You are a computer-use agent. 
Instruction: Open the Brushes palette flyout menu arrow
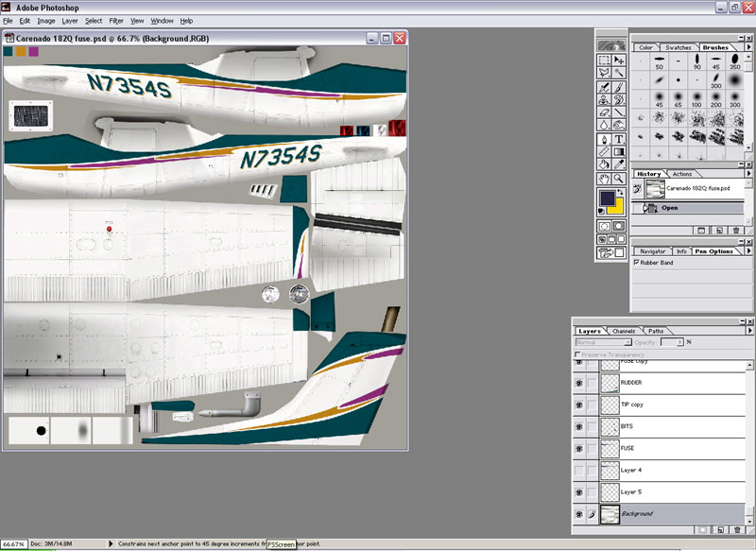click(747, 47)
